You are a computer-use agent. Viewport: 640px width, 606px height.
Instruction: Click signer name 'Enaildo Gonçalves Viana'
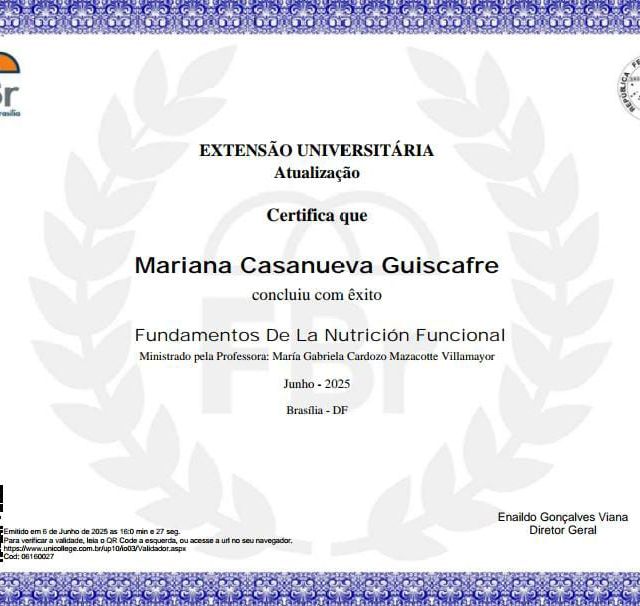click(x=562, y=517)
